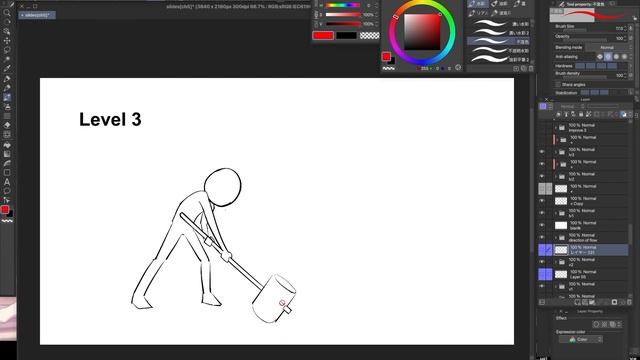Select the レイヤー 231 layer
The image size is (640, 360).
point(584,250)
